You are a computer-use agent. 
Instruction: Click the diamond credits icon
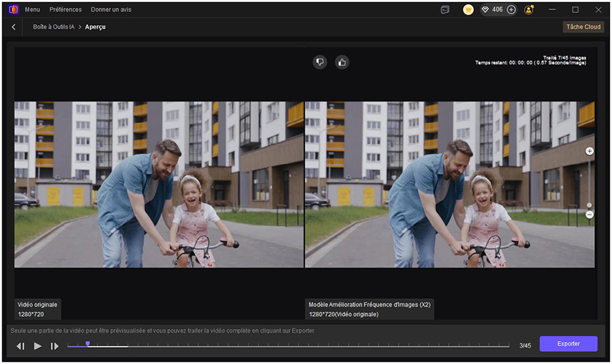click(485, 10)
